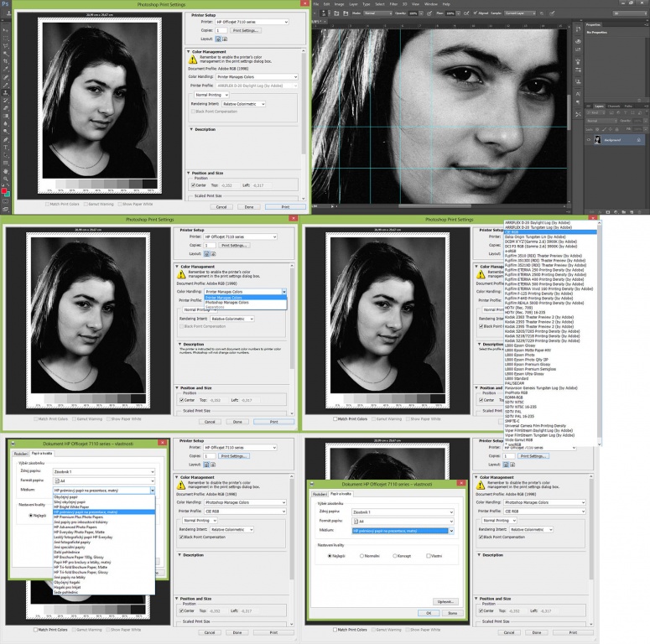Open the Image menu in Photoshop
This screenshot has width=650, height=644.
[339, 4]
